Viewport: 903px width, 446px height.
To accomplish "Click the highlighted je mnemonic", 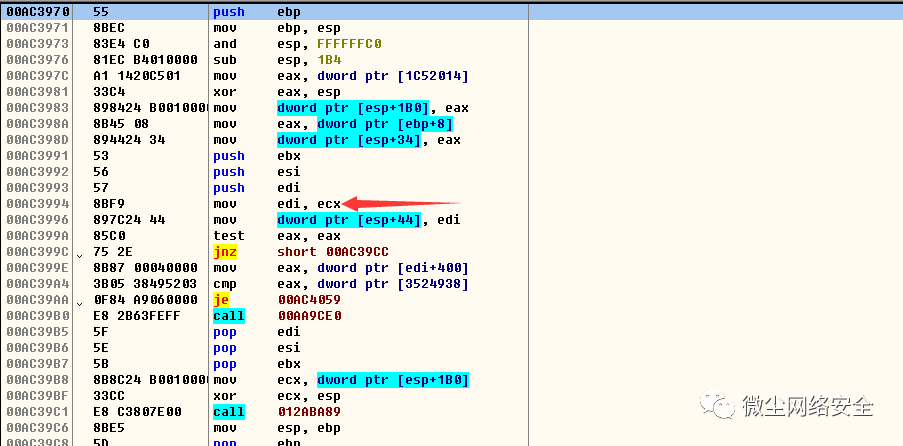I will point(221,300).
